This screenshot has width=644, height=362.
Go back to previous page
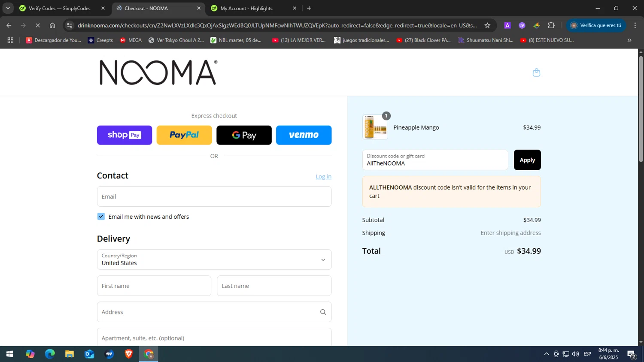(x=9, y=25)
